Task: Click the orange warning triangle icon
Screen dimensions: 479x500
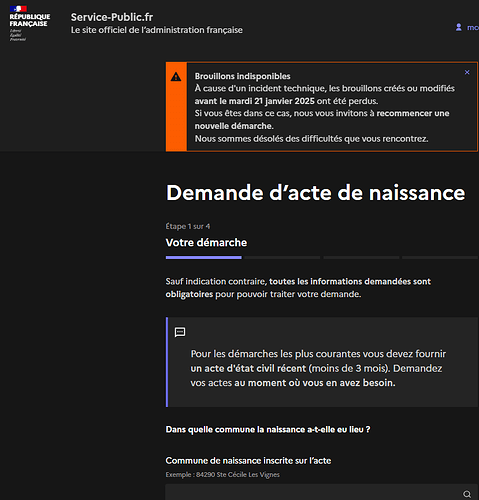Action: 176,77
